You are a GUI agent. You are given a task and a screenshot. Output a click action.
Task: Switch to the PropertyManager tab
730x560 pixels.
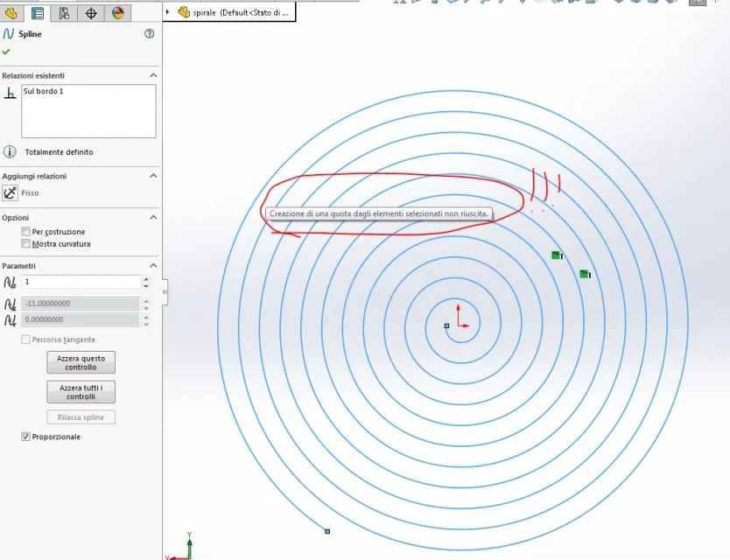[38, 13]
